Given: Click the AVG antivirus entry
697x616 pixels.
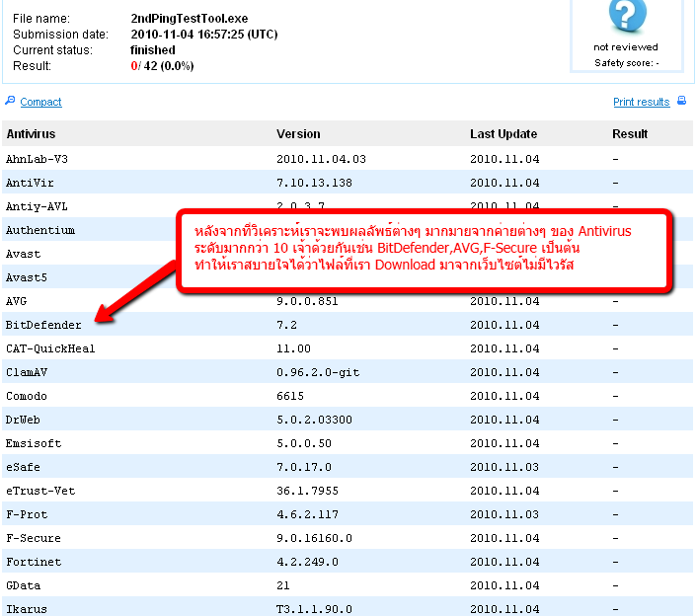Looking at the screenshot, I should tap(17, 301).
